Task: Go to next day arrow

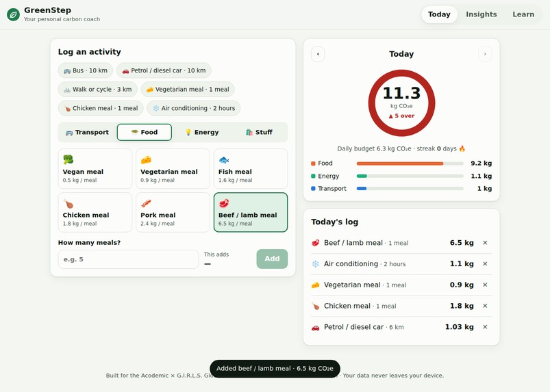Action: pyautogui.click(x=485, y=54)
